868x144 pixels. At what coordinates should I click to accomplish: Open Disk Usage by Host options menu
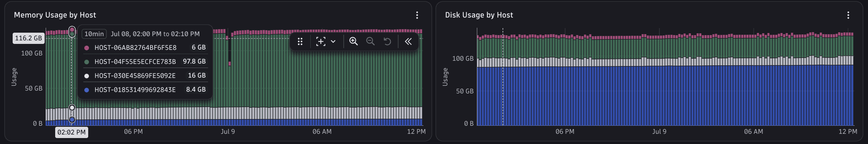(848, 15)
